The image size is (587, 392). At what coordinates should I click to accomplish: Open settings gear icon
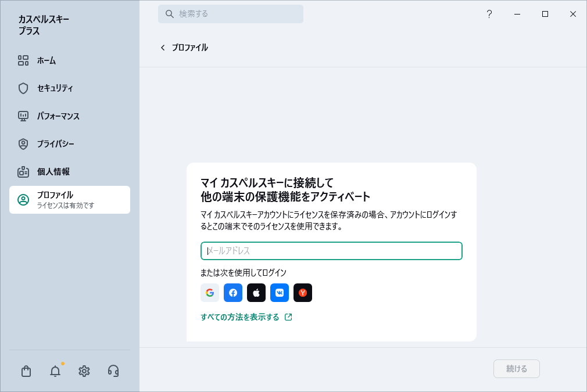tap(84, 371)
